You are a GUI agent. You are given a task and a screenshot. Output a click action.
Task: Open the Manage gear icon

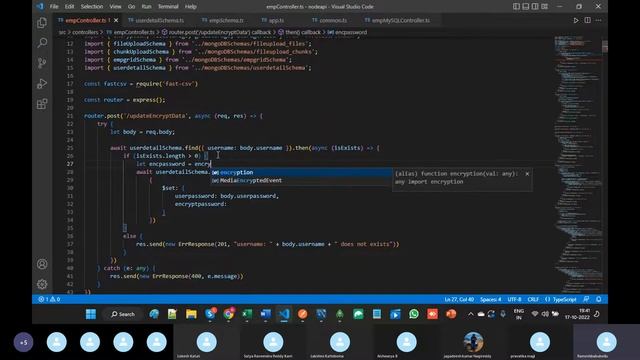[x=42, y=284]
